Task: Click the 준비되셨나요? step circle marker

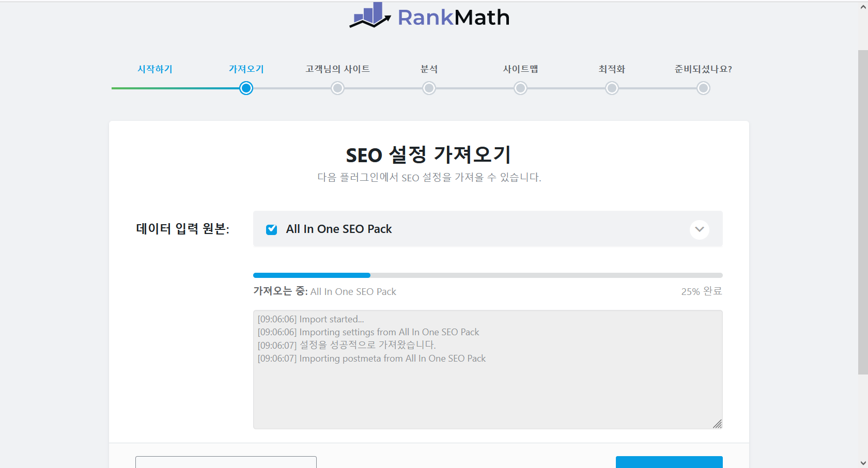Action: point(703,88)
